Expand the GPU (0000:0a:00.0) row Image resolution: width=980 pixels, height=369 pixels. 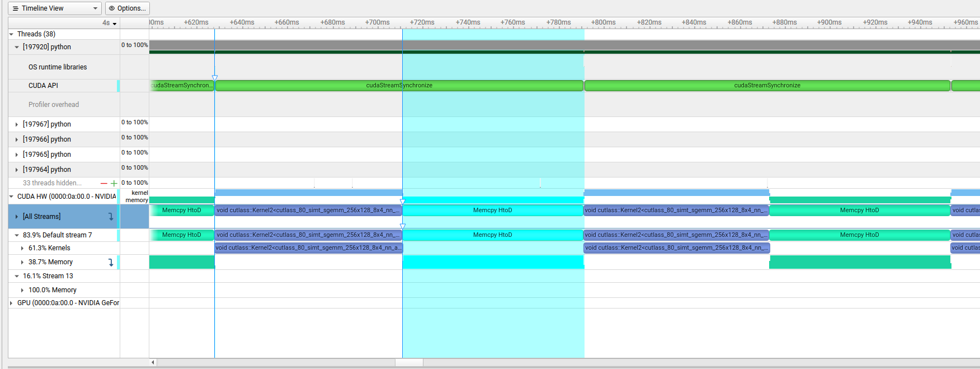11,303
